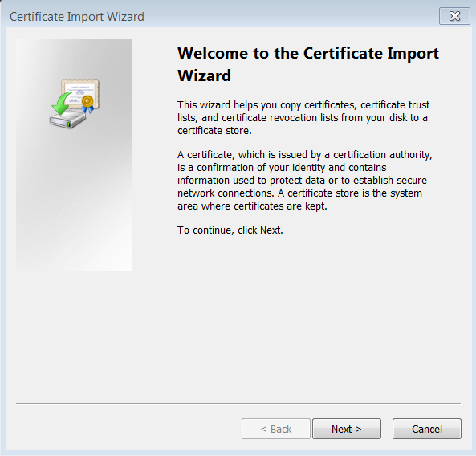Click the "certificate store." text line
Screen dimensions: 476x456
click(214, 131)
